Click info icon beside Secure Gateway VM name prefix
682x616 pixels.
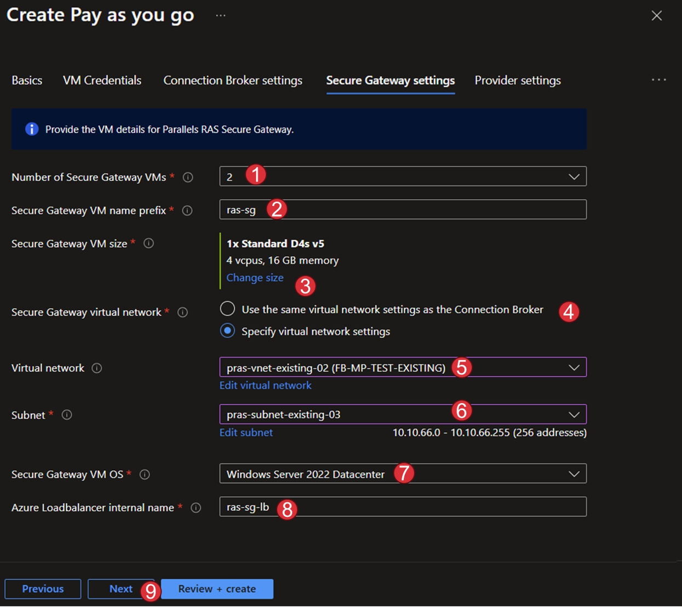(x=187, y=211)
